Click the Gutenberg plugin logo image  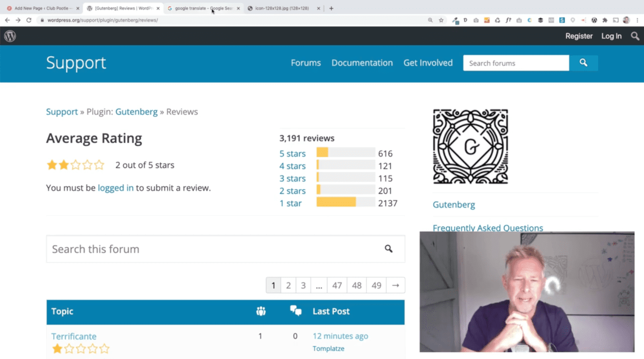[470, 146]
